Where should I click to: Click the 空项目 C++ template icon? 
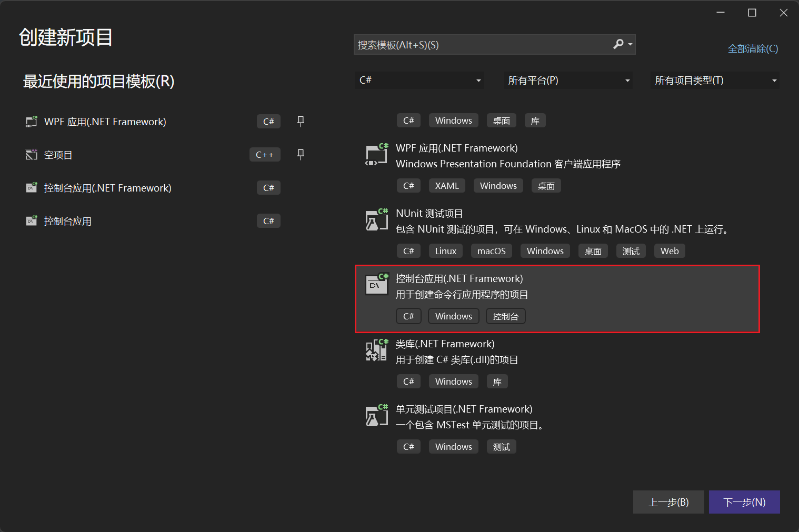coord(32,155)
